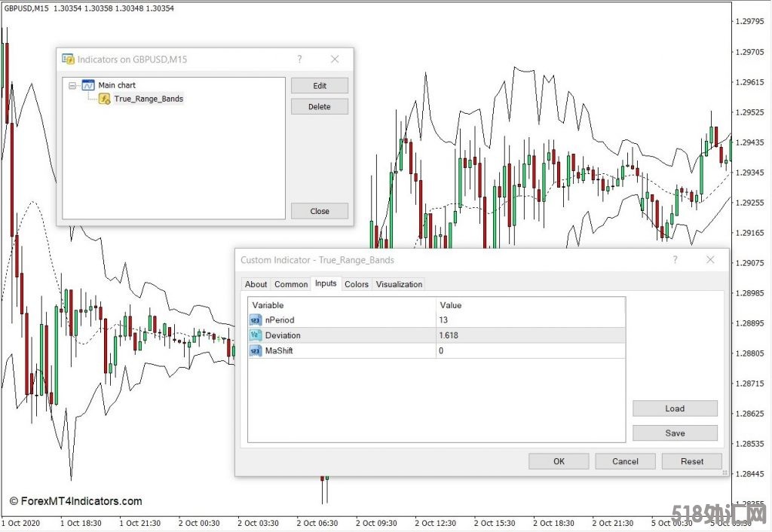Click the Edit button in Indicators dialog
This screenshot has width=772, height=532.
click(x=320, y=86)
